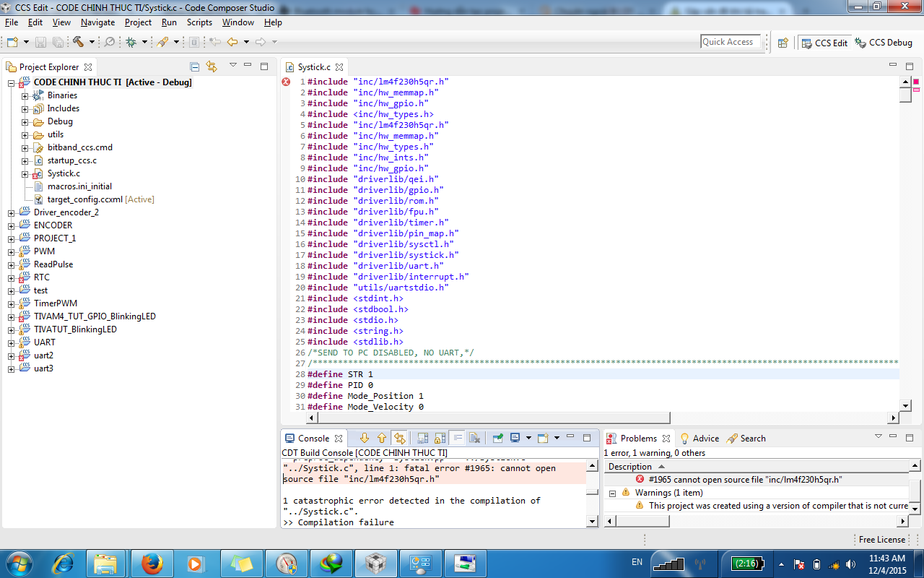Toggle Show Error Entries in Console
924x578 pixels.
(x=399, y=438)
